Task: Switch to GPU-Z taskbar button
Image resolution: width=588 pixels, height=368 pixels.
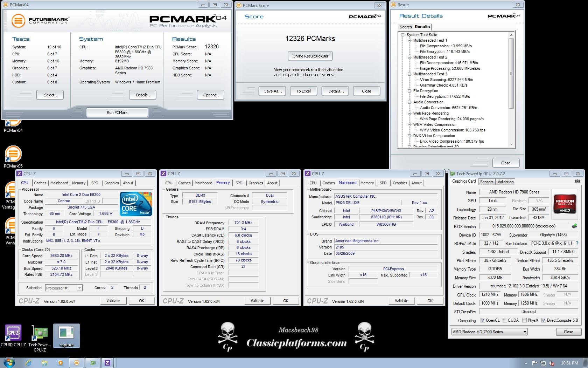Action: [x=93, y=363]
